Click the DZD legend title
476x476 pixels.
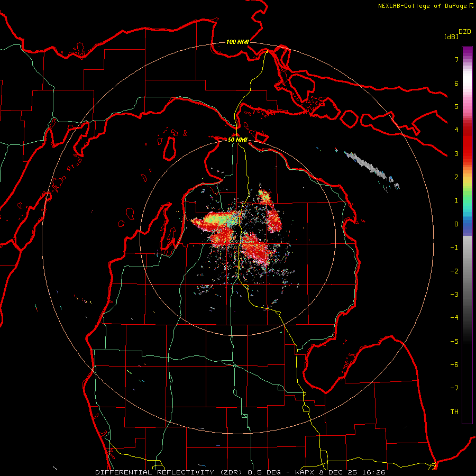coord(465,32)
